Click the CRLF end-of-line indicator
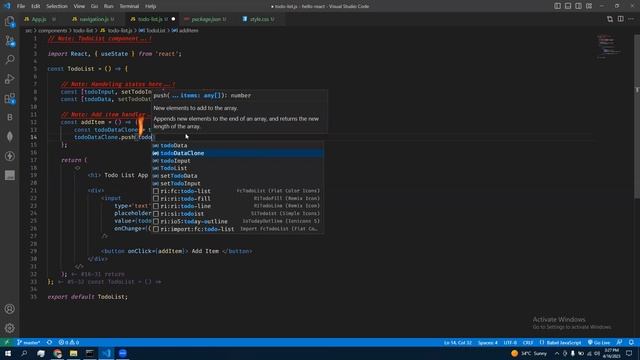 pos(528,342)
